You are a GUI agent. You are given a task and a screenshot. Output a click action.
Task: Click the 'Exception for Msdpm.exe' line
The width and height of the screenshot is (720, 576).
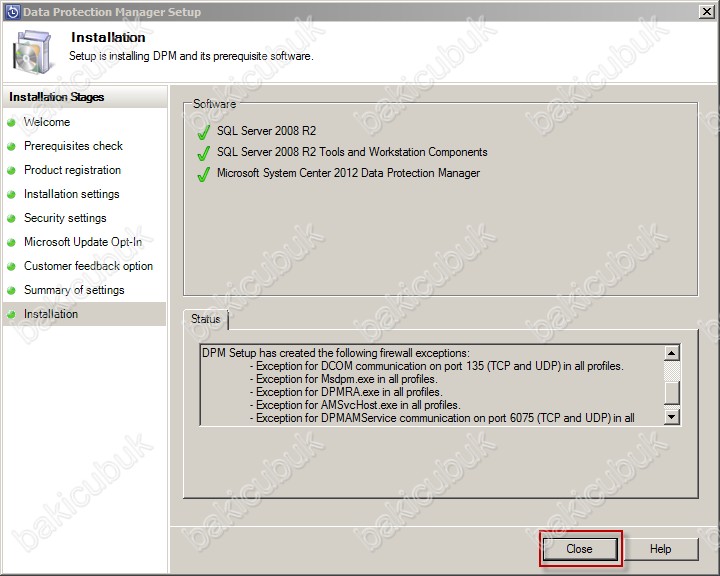(343, 379)
